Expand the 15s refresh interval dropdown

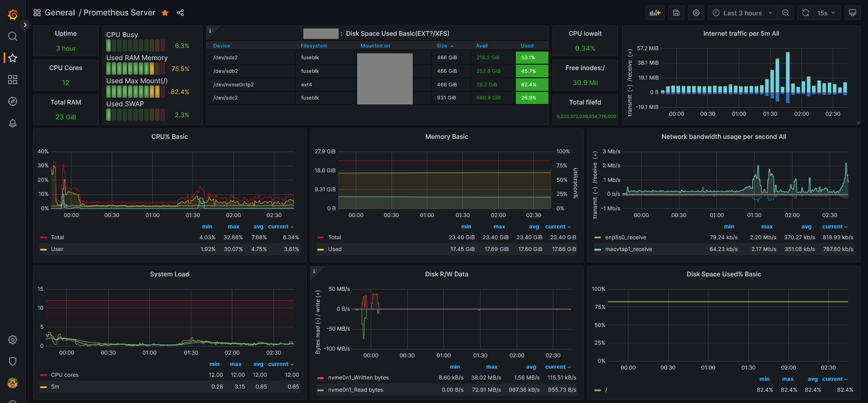pos(826,13)
